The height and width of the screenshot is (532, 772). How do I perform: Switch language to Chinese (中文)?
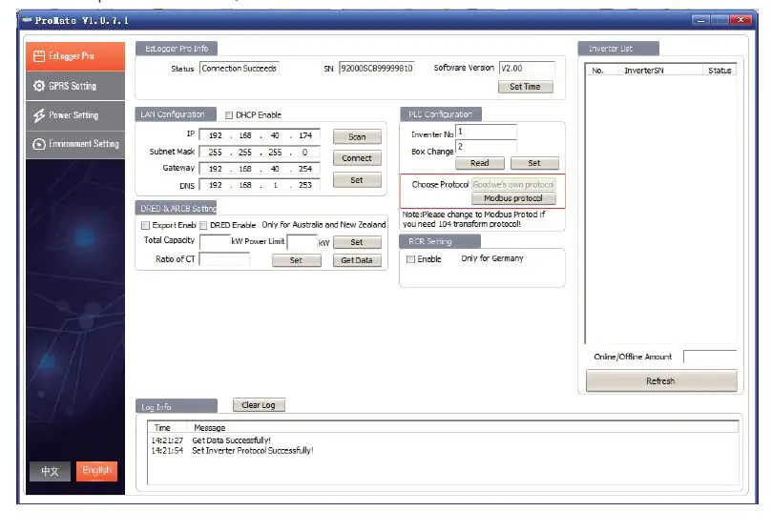point(50,471)
